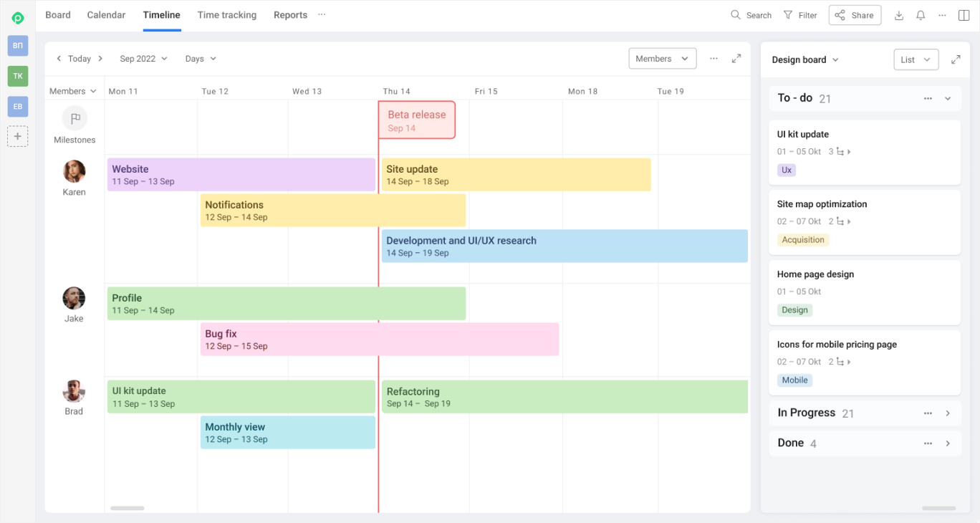
Task: Open the Filter funnel icon
Action: click(x=788, y=15)
